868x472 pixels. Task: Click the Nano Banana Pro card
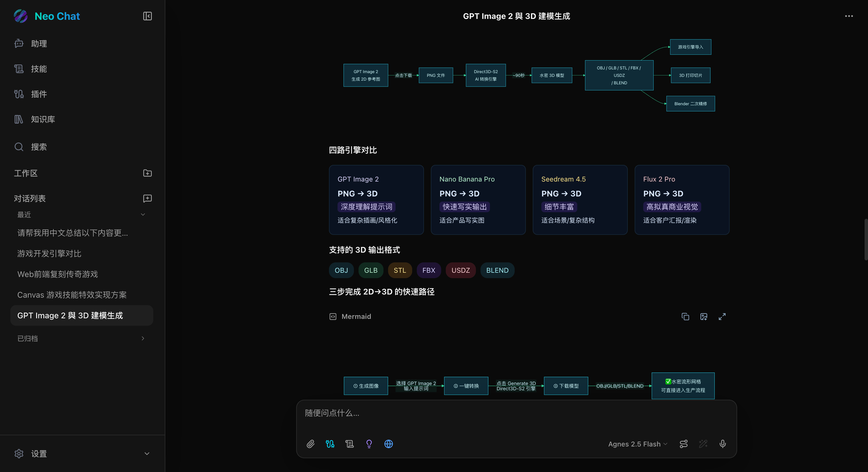click(x=478, y=200)
